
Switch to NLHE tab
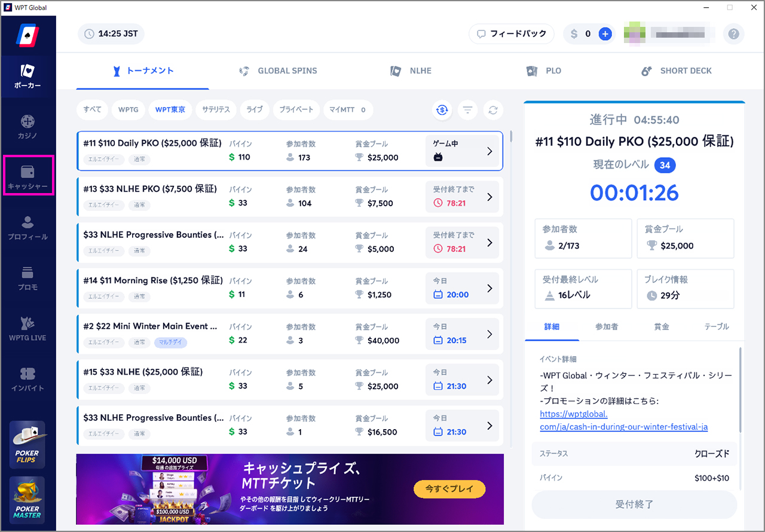coord(411,71)
